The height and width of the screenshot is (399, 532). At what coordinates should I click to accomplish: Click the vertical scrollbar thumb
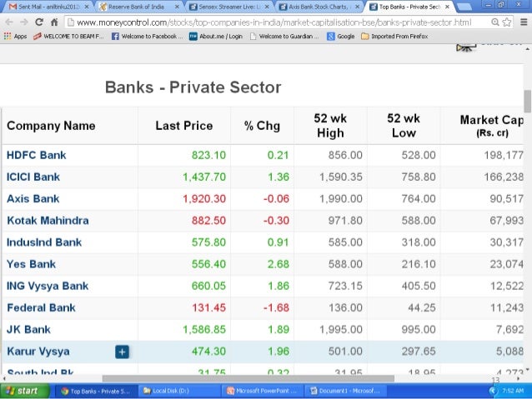tap(528, 101)
